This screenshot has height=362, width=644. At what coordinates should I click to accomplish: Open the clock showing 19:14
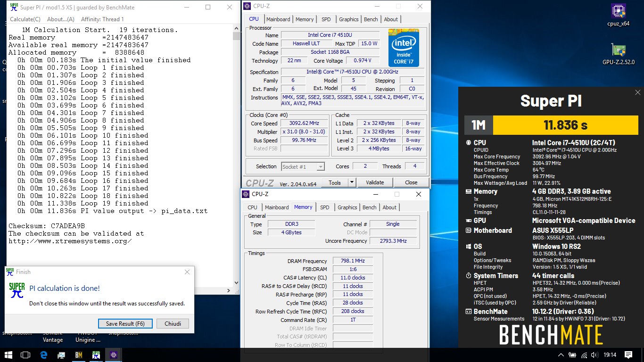tap(610, 355)
